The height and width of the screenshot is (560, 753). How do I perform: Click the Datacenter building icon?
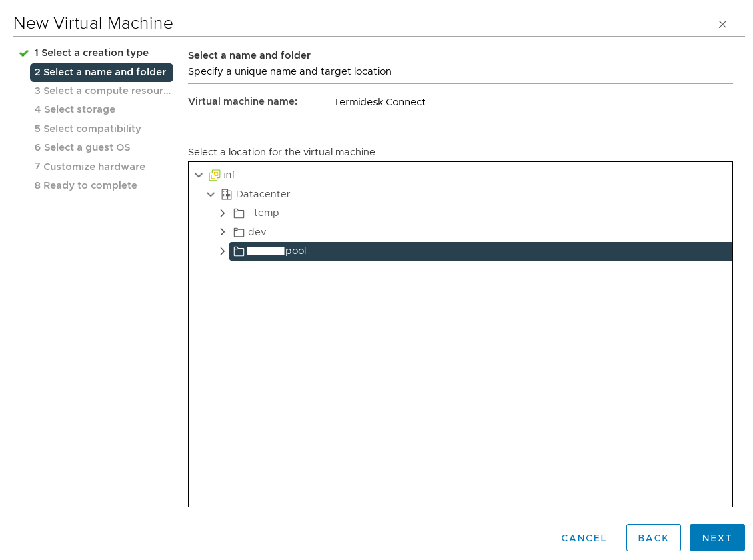click(x=227, y=194)
